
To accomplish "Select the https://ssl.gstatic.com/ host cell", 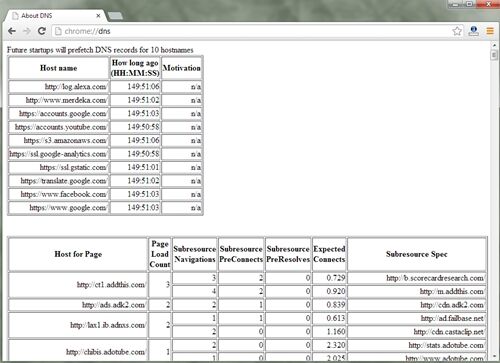I will coord(59,167).
